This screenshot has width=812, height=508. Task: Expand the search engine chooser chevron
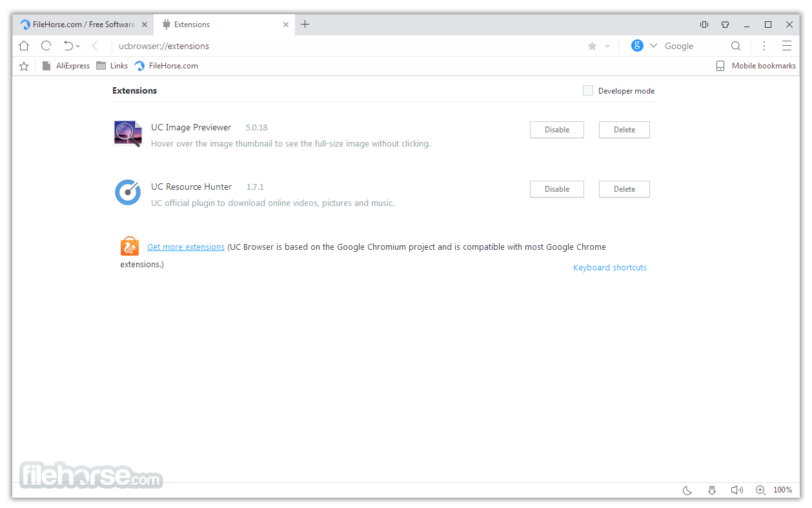pos(653,46)
